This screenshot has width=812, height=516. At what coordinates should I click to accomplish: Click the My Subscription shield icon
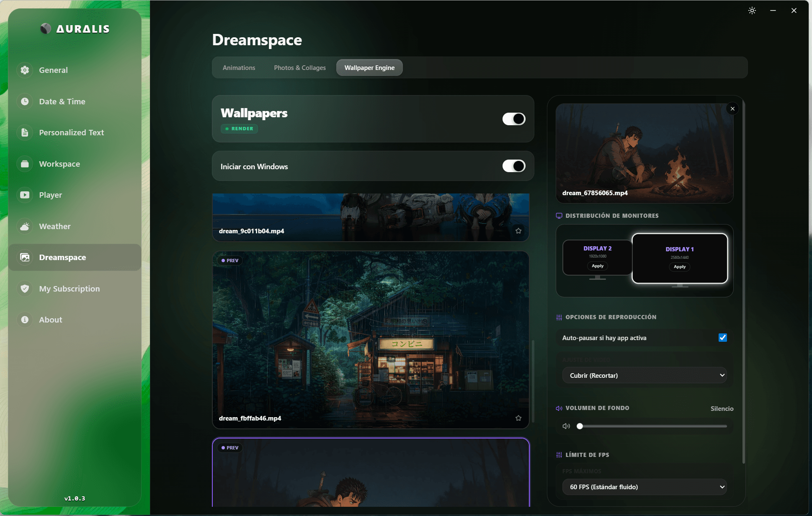pyautogui.click(x=25, y=289)
